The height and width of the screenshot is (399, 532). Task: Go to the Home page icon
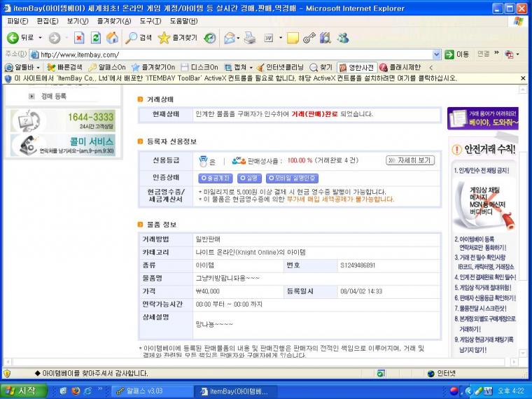pos(112,38)
